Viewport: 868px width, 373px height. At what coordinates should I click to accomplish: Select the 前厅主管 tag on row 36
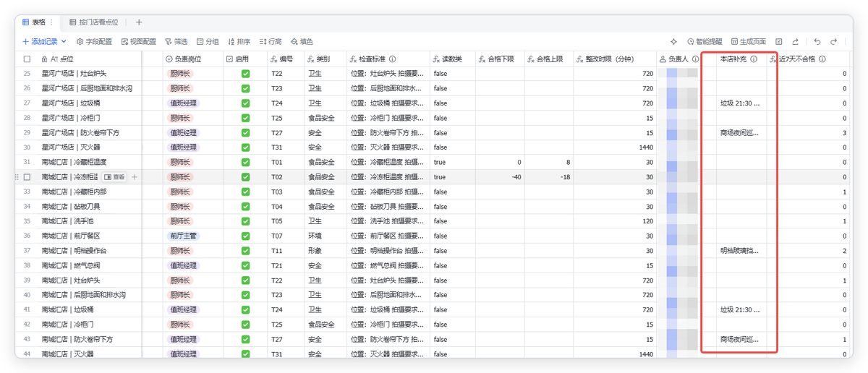click(x=183, y=236)
